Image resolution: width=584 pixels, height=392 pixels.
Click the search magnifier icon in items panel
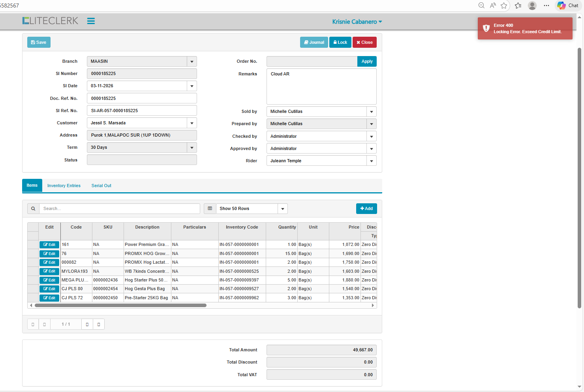point(33,208)
